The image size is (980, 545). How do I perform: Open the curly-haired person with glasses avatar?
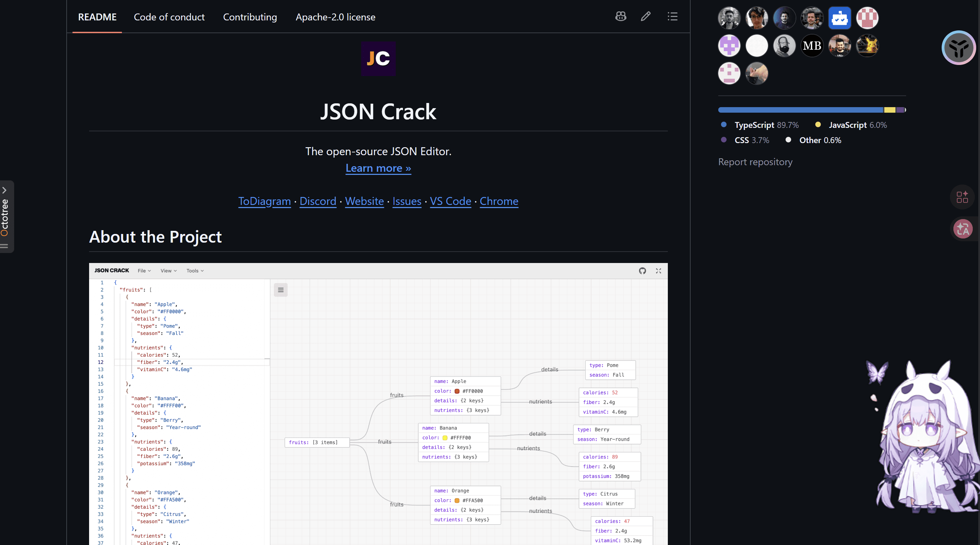click(757, 18)
